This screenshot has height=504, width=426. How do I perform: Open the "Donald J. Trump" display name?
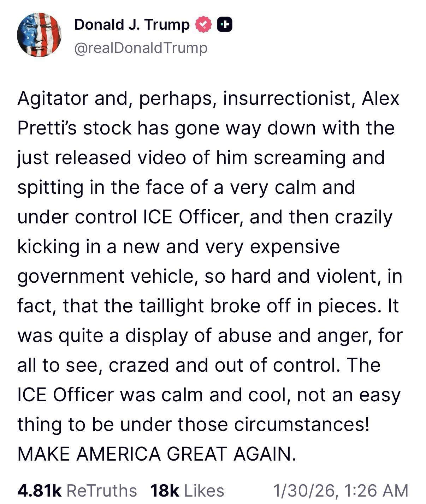point(132,25)
